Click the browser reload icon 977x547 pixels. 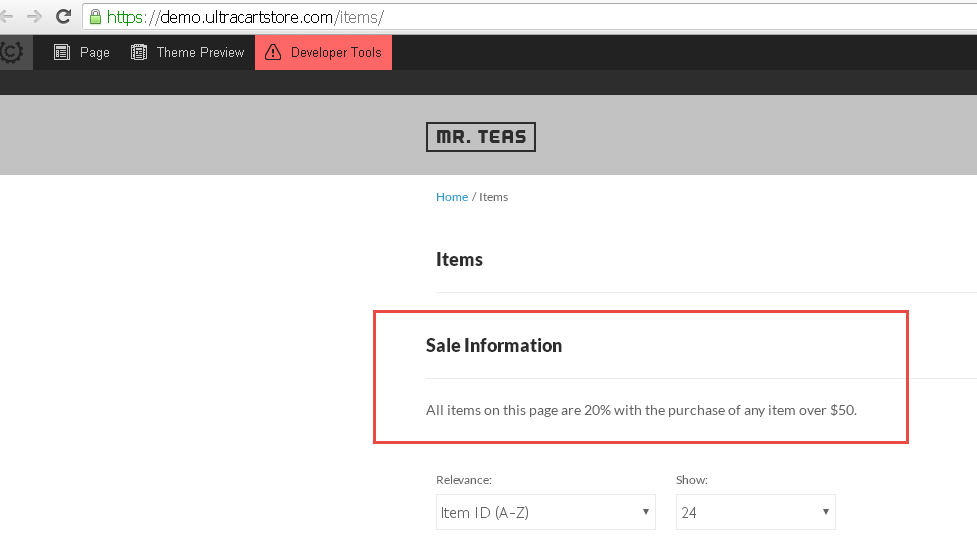63,16
